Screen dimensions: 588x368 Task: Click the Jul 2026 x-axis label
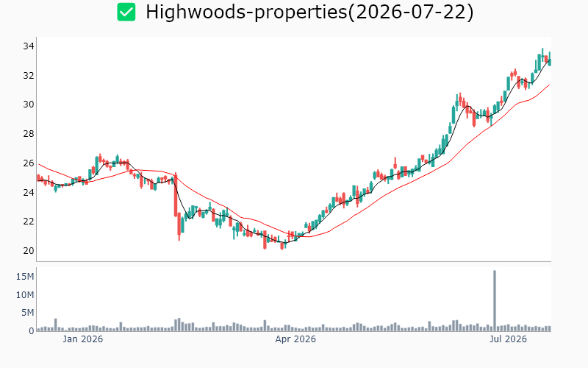[x=508, y=339]
